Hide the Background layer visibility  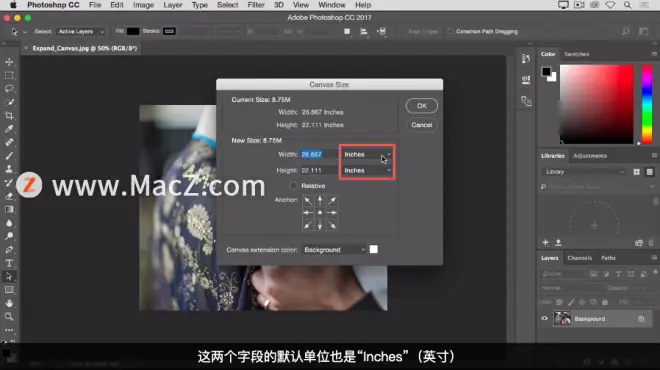click(544, 319)
